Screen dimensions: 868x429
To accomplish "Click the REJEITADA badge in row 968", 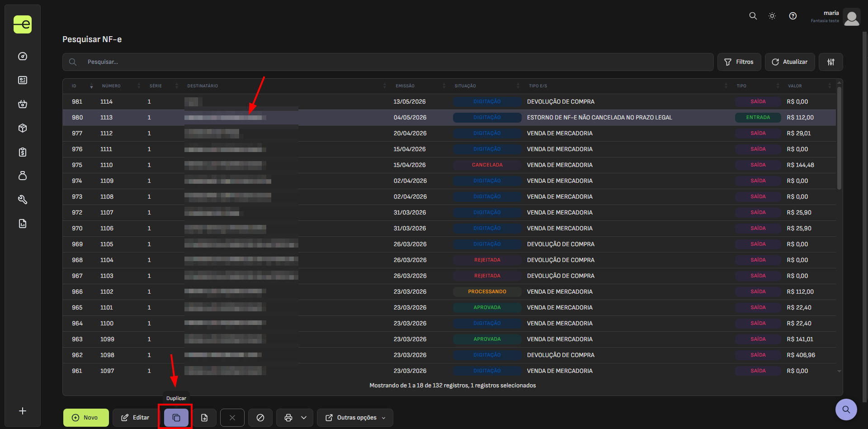I will coord(487,260).
